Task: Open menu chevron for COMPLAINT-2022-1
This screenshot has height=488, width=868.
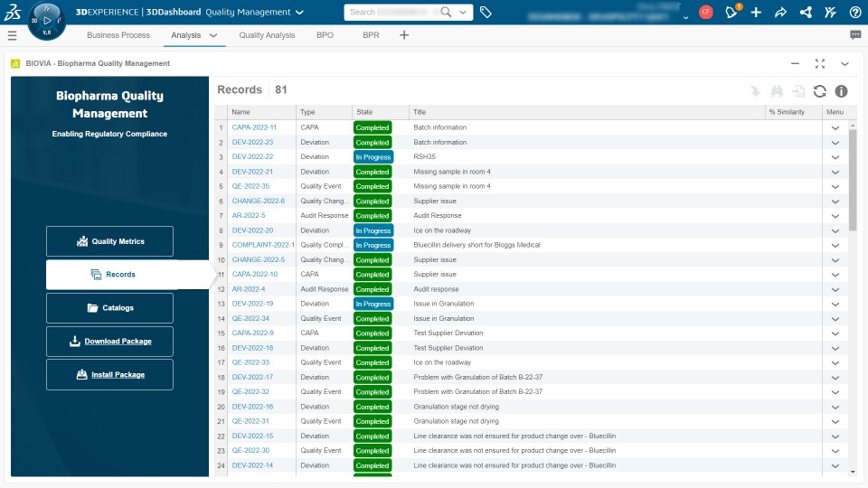Action: click(x=835, y=245)
